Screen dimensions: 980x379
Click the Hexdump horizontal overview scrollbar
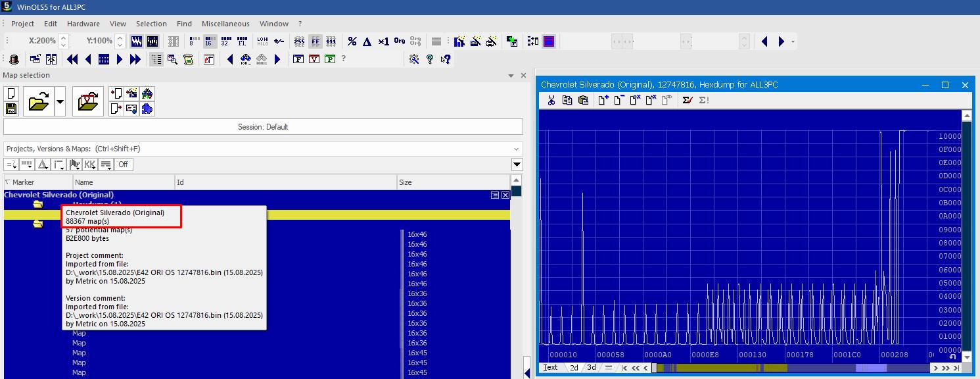point(792,368)
